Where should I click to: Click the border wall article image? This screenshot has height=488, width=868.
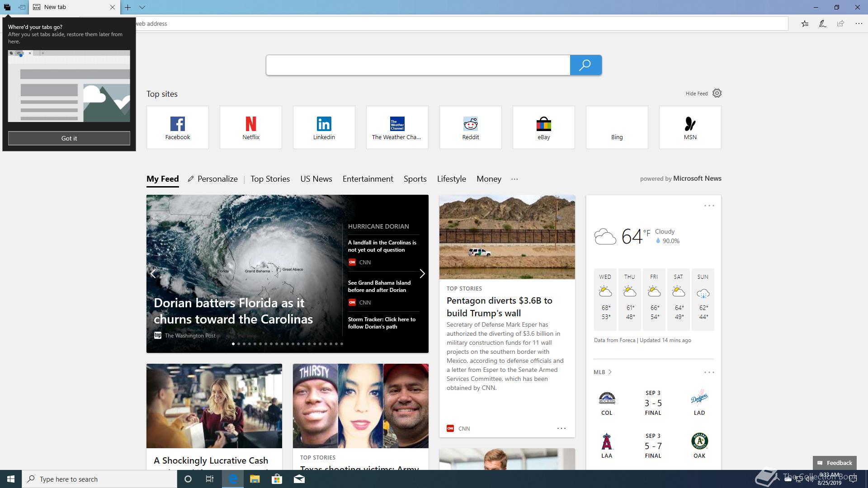pyautogui.click(x=507, y=237)
